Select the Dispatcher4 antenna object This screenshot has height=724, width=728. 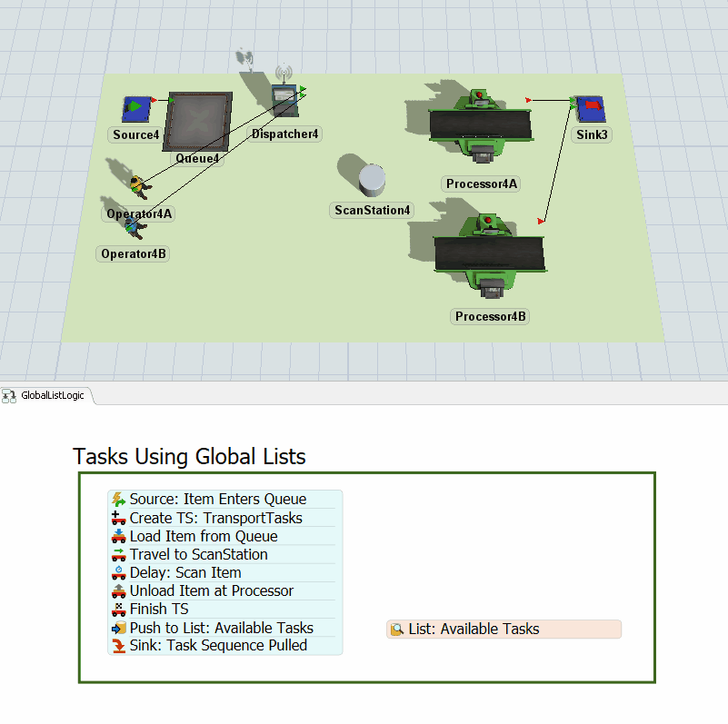tap(285, 95)
